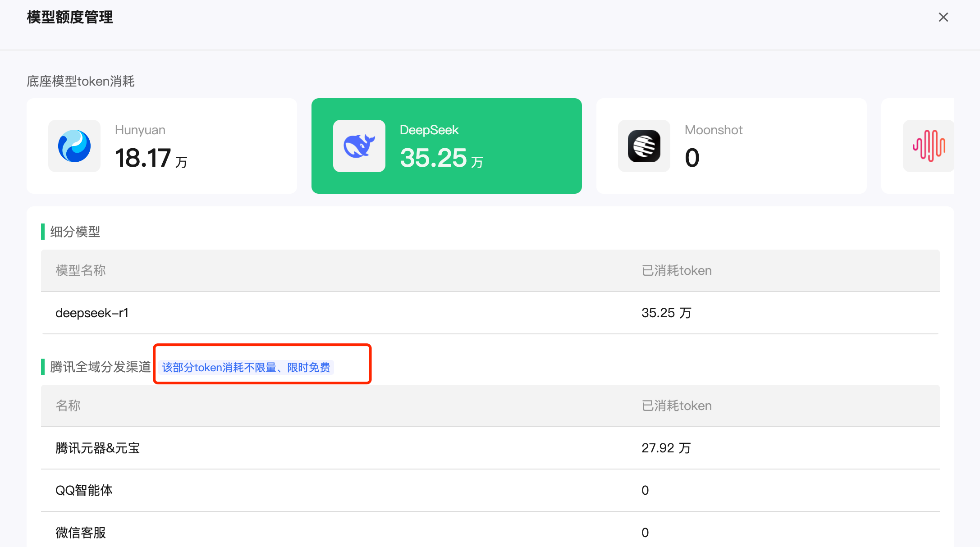The height and width of the screenshot is (547, 980).
Task: Select the DeepSeek 35.25 万 card
Action: pos(447,146)
